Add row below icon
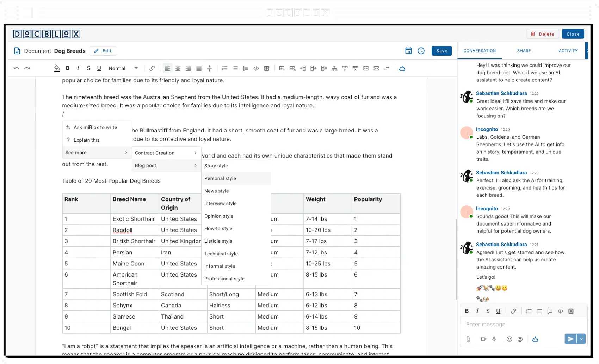 coord(345,68)
